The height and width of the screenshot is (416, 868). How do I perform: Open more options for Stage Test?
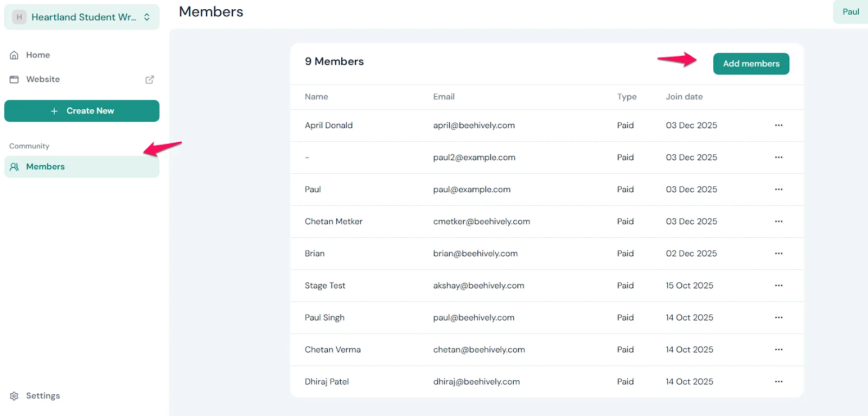[x=778, y=286]
